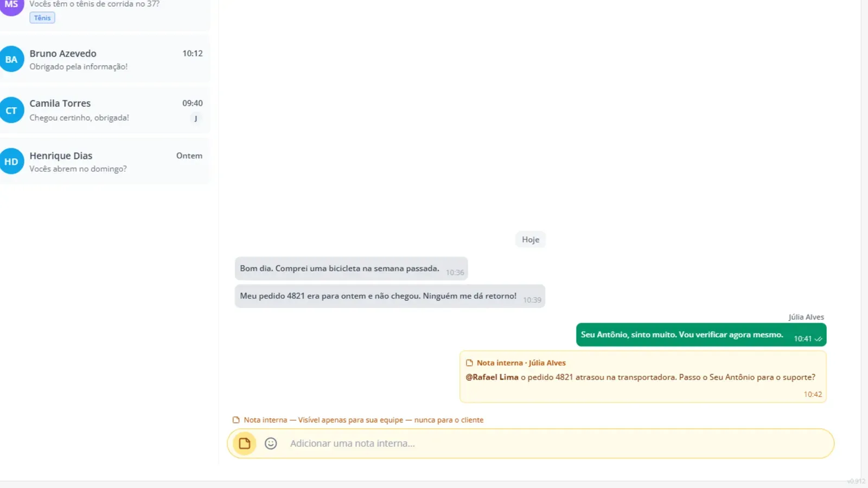Click the internal note icon beside 'Nota interna · Júlia Alves'
868x488 pixels.
tap(470, 363)
